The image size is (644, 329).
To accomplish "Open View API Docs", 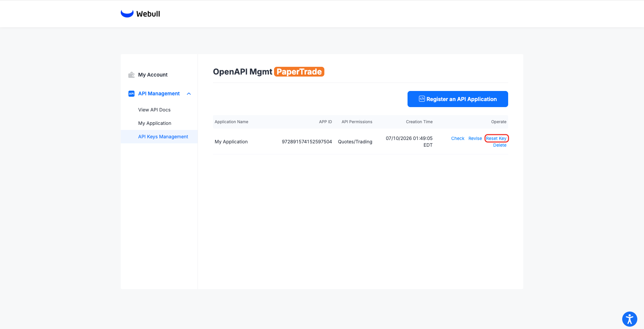I will (154, 110).
